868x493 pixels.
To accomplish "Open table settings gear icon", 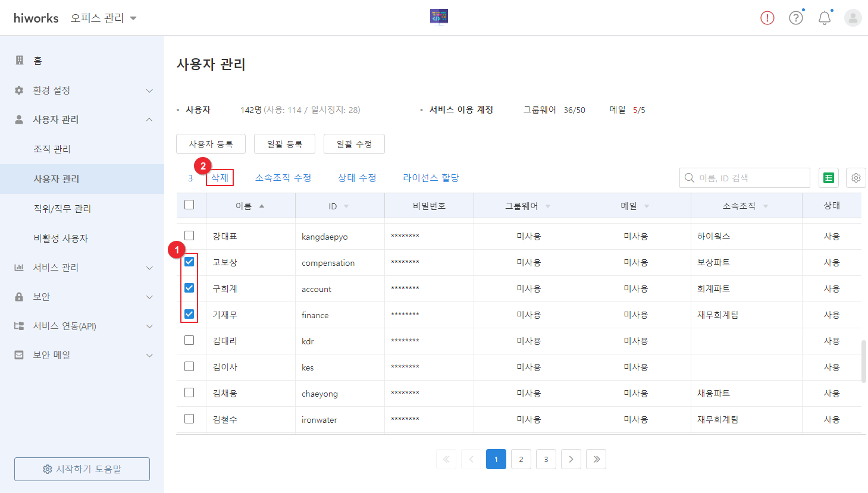I will pos(856,178).
